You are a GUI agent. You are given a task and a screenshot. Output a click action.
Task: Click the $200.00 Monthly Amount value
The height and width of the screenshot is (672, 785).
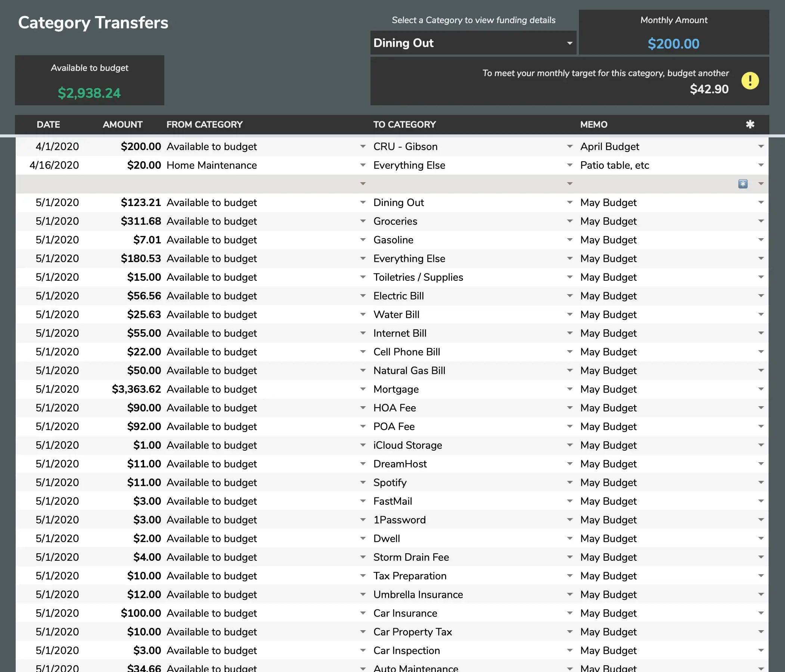(674, 44)
